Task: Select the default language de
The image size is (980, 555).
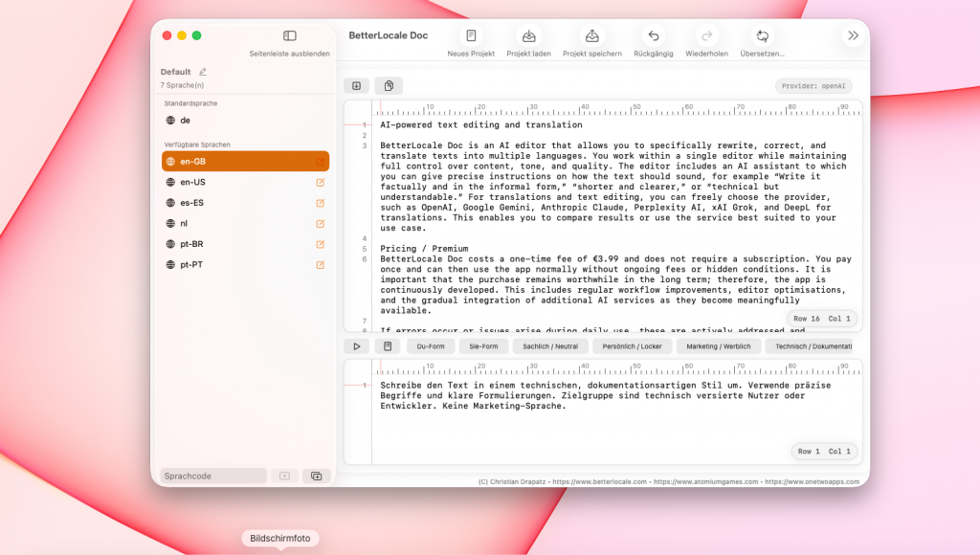Action: pyautogui.click(x=185, y=121)
